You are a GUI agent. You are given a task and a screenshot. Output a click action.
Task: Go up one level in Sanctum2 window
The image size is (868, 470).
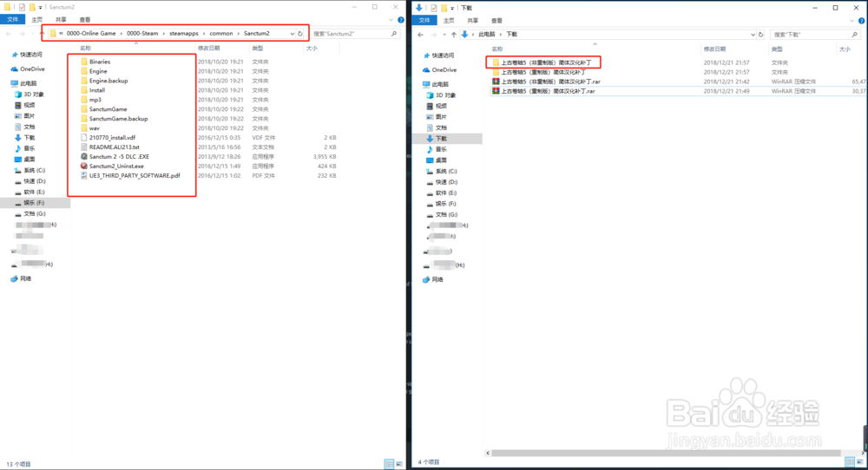[x=42, y=34]
